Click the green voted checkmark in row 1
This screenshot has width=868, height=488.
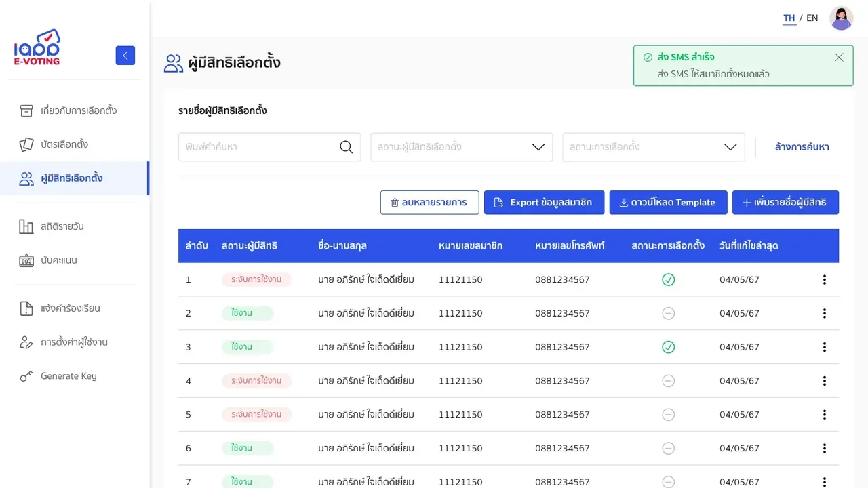pos(669,279)
